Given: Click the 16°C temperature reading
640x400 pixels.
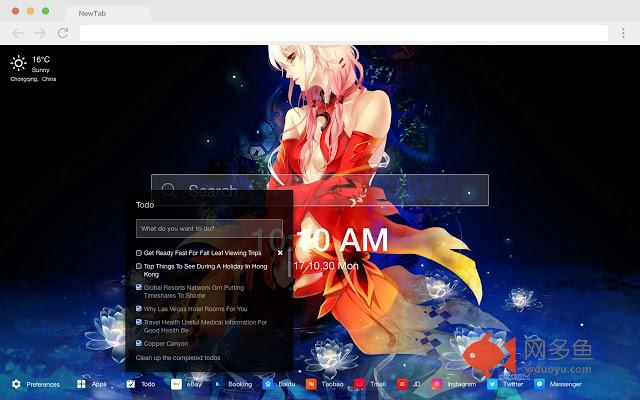Looking at the screenshot, I should coord(41,60).
